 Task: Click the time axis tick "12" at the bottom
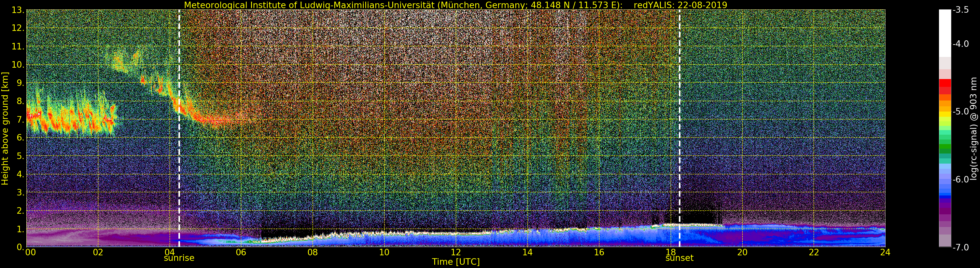point(456,252)
